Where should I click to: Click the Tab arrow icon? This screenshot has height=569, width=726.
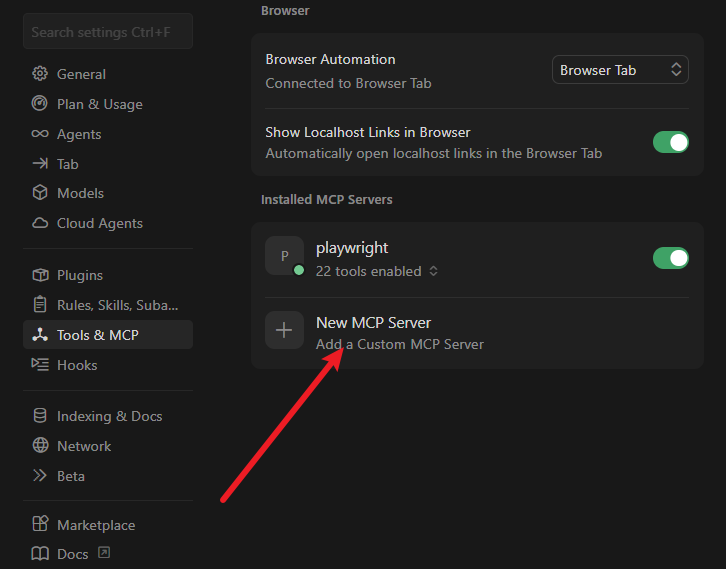(x=40, y=163)
